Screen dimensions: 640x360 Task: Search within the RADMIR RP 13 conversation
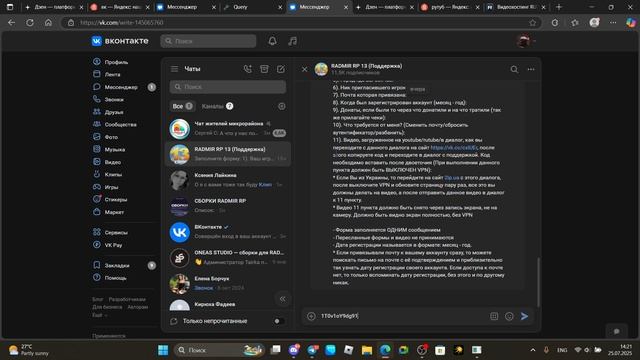(x=514, y=69)
